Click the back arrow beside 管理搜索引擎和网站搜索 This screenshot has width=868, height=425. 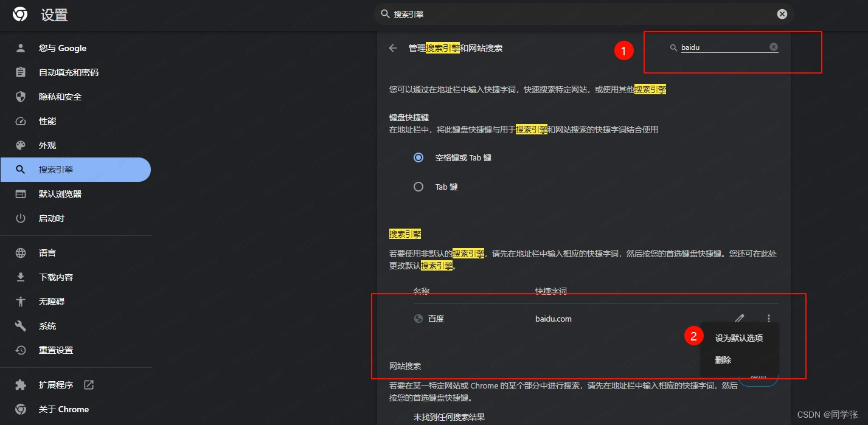(393, 48)
